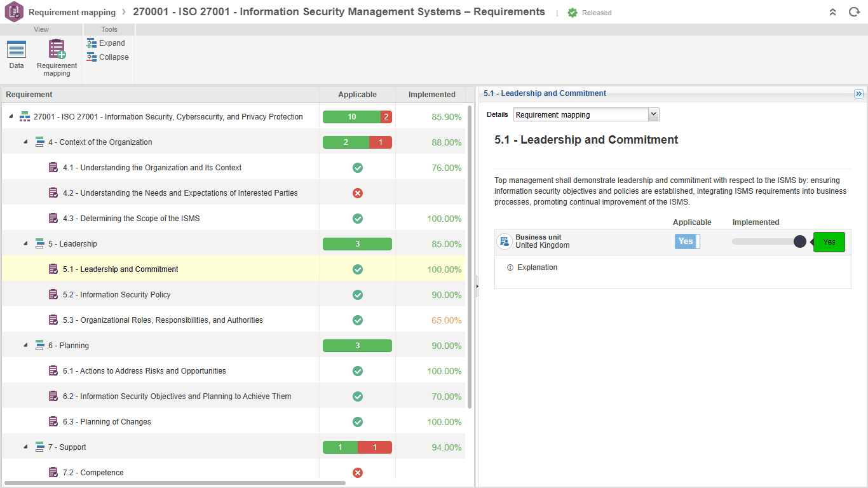Image resolution: width=868 pixels, height=488 pixels.
Task: Click the section icon for 4 - Context of the Organization
Action: click(39, 142)
